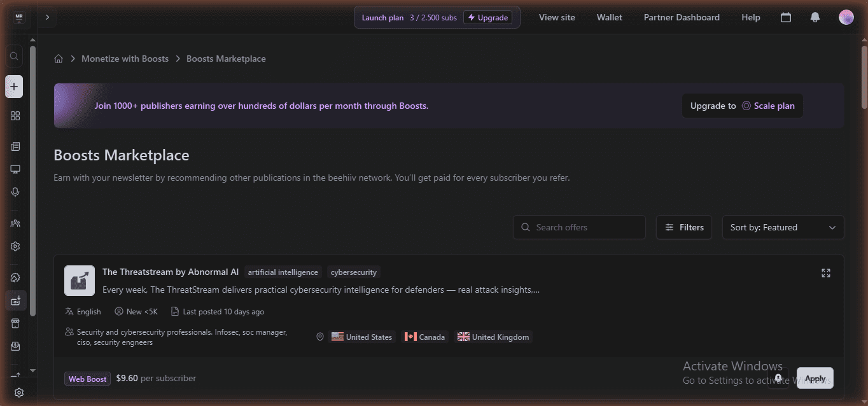Open the audience people icon in sidebar
868x406 pixels.
[15, 223]
